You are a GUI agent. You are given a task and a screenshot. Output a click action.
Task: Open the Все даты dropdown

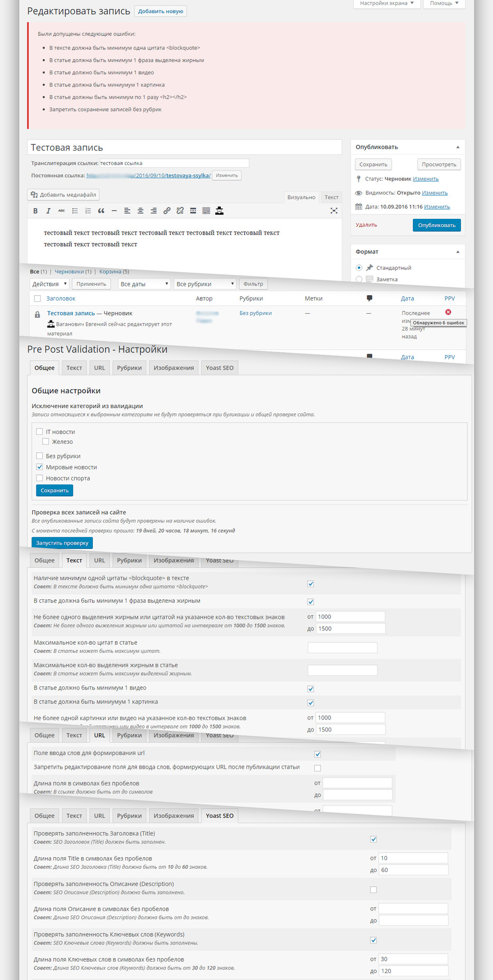point(144,284)
